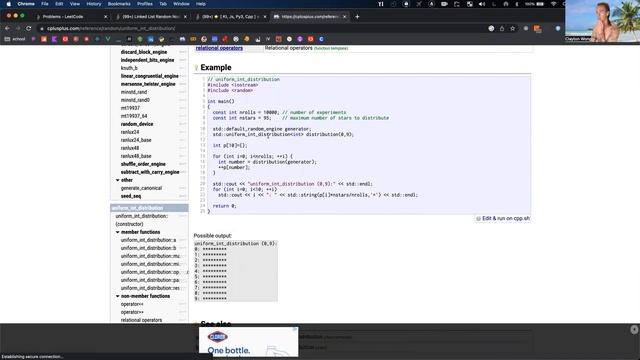Click the AdChoices icon on the ad
640x360 pixels.
tap(295, 329)
